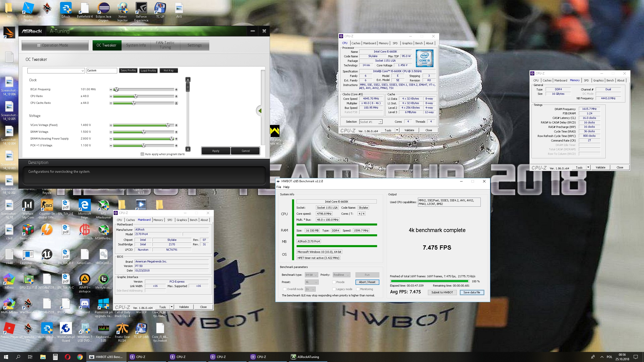Open Chrome from taskbar

(80, 357)
